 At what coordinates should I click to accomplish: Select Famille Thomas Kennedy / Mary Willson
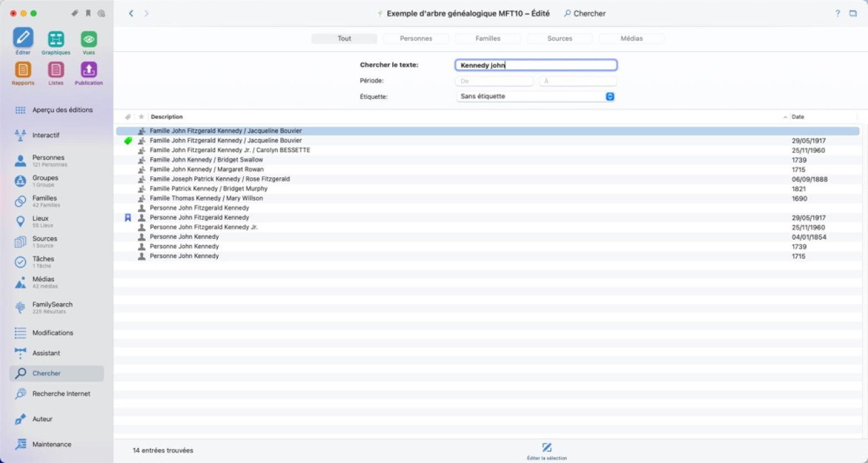click(488, 198)
